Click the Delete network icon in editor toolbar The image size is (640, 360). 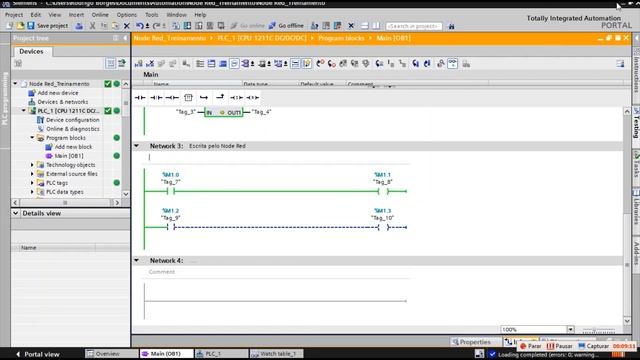point(150,64)
